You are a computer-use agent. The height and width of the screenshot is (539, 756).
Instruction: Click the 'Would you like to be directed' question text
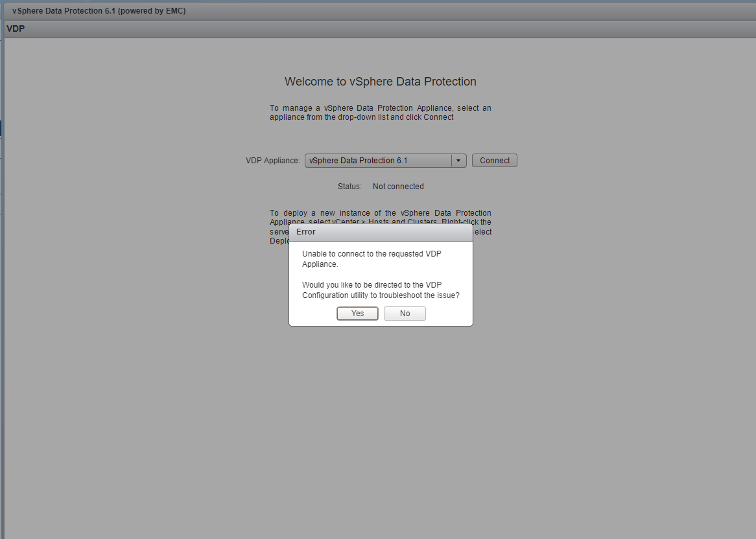(381, 290)
